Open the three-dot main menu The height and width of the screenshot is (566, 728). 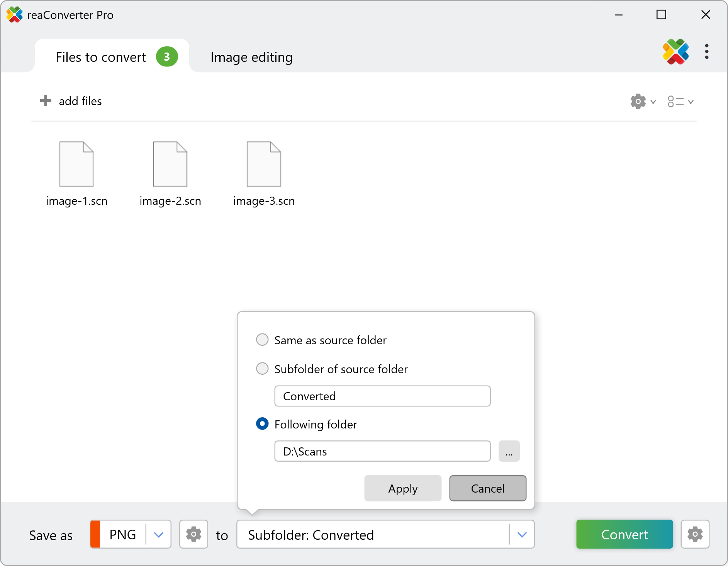click(x=706, y=52)
